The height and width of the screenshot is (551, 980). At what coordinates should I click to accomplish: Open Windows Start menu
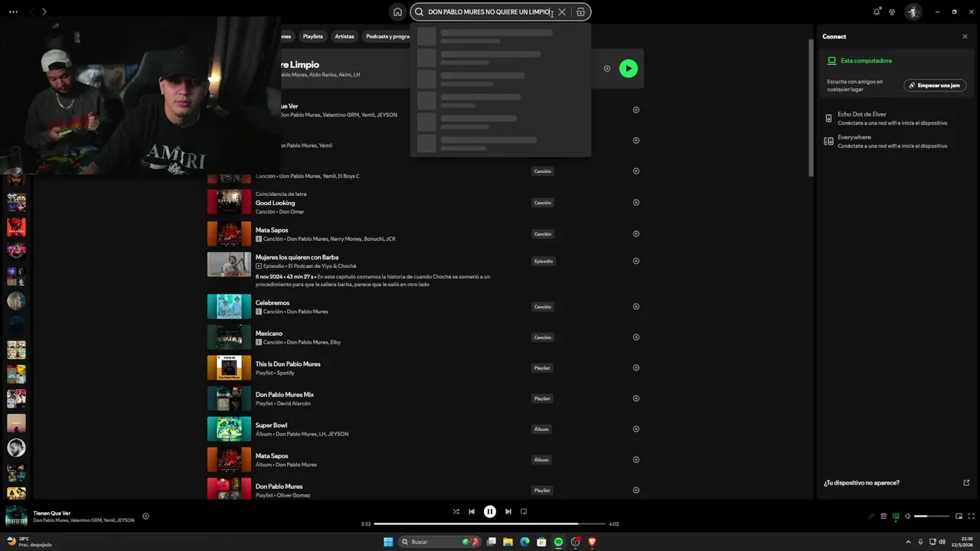click(x=388, y=542)
